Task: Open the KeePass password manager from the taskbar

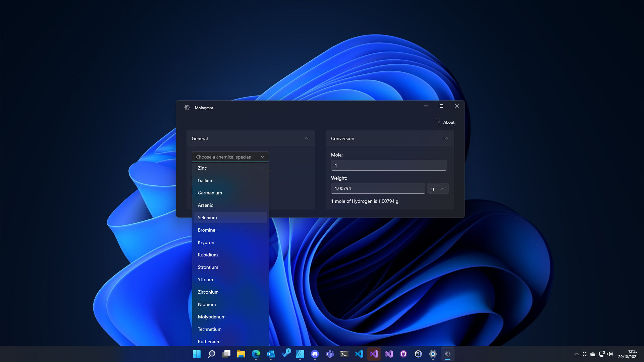Action: coord(418,354)
